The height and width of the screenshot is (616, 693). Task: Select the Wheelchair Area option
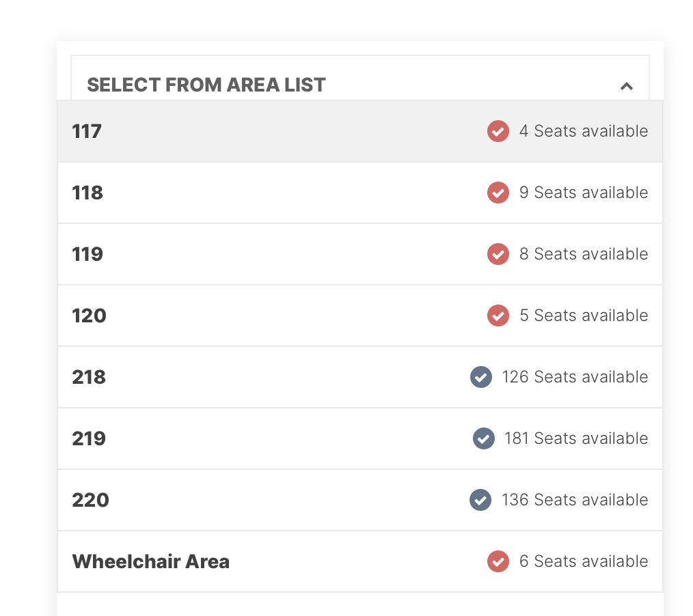point(359,561)
